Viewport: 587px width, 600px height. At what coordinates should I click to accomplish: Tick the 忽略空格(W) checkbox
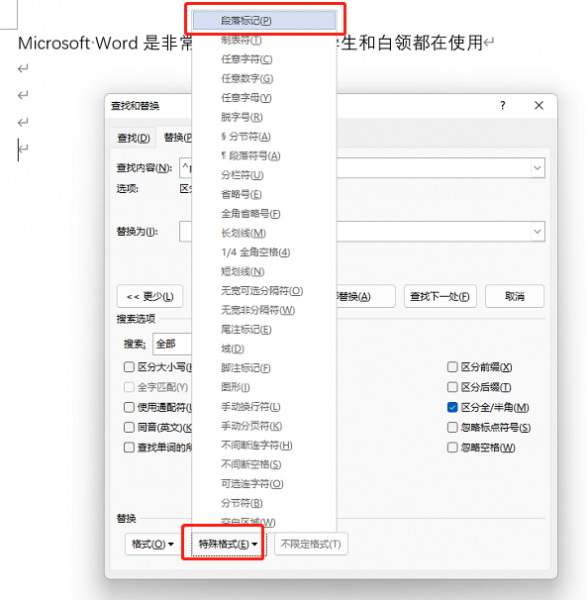click(452, 447)
